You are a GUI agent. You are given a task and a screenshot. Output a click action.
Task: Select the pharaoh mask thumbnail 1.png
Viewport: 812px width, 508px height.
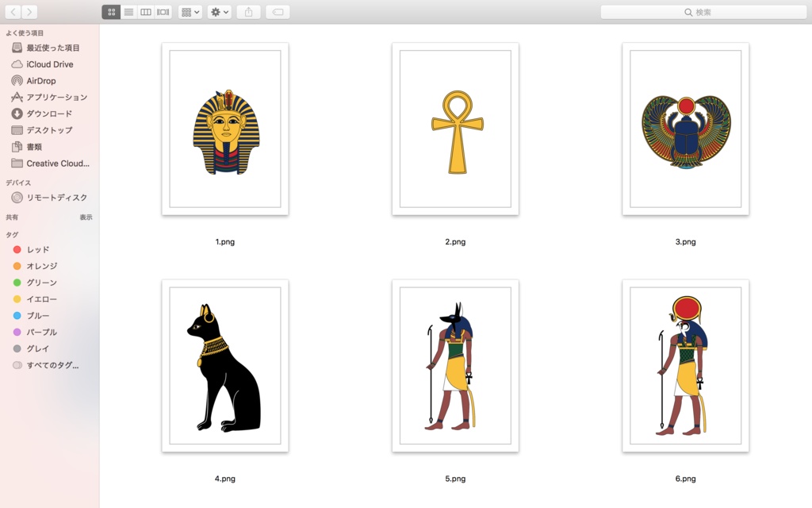click(225, 129)
